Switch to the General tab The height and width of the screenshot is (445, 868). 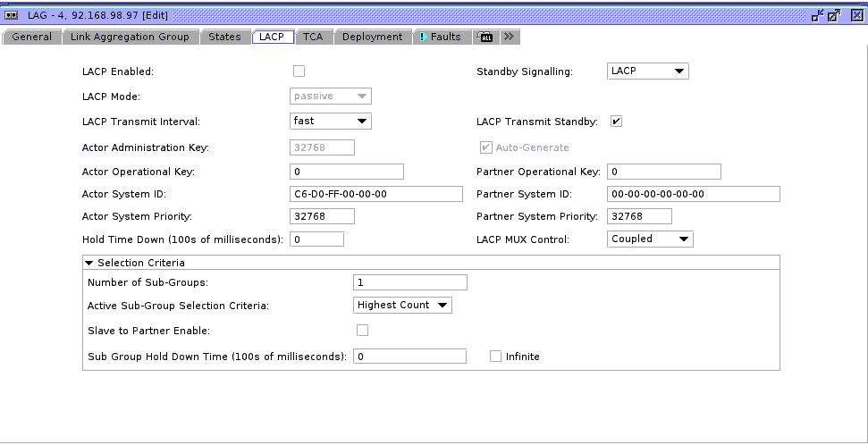tap(31, 37)
